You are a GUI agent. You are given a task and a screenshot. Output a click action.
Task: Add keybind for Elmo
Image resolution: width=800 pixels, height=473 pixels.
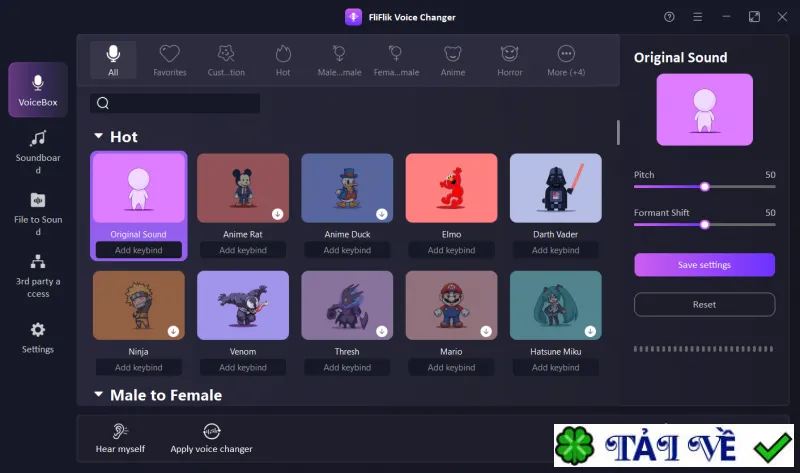click(452, 250)
